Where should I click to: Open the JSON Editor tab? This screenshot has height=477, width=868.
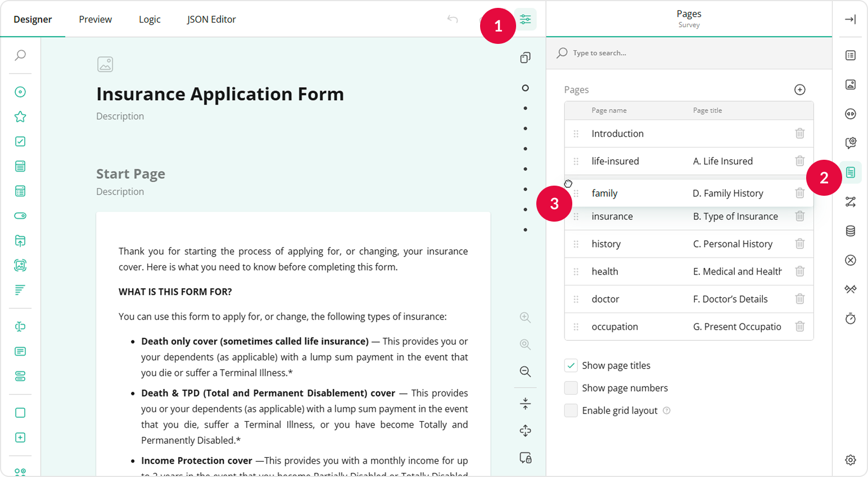pos(211,19)
